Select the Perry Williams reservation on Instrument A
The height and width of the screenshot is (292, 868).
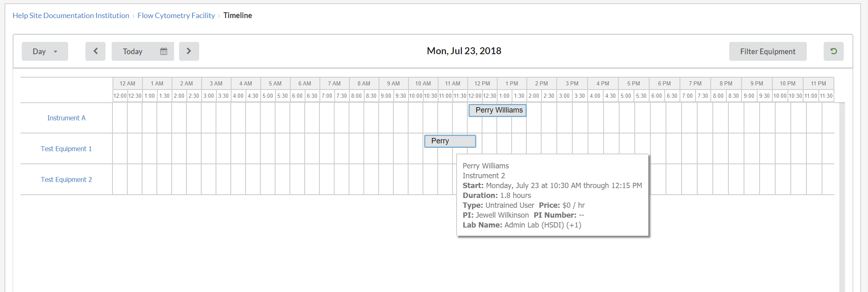coord(497,110)
